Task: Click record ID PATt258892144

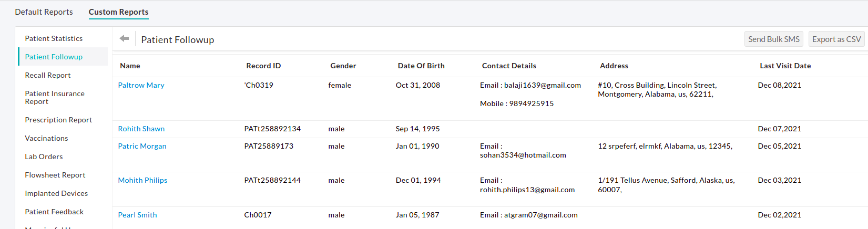Action: (272, 180)
